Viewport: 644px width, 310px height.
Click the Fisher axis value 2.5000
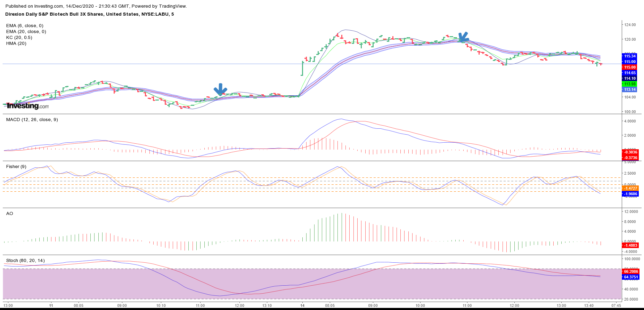tap(630, 173)
